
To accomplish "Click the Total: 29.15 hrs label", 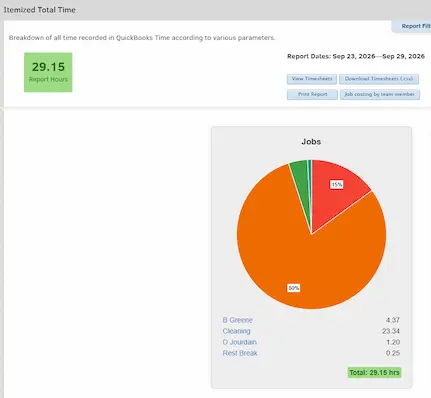I will (x=374, y=372).
